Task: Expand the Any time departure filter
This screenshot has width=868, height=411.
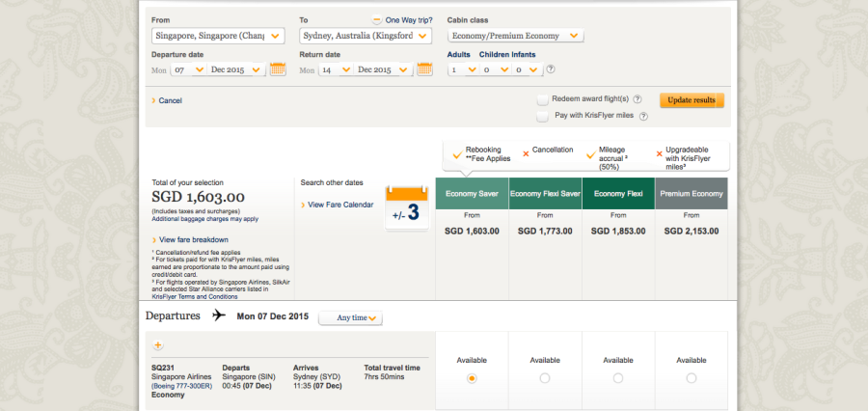Action: point(358,317)
